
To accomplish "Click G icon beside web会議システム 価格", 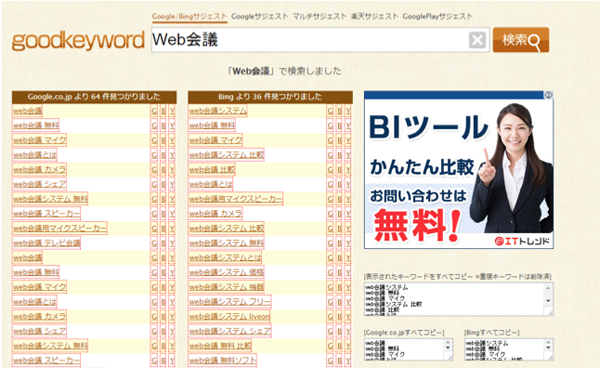I will click(x=330, y=272).
